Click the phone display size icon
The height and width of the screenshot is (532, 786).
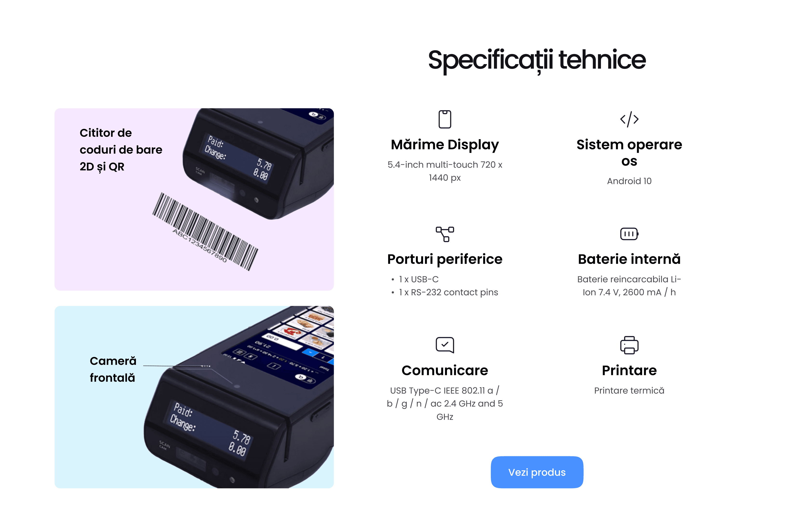(x=445, y=119)
